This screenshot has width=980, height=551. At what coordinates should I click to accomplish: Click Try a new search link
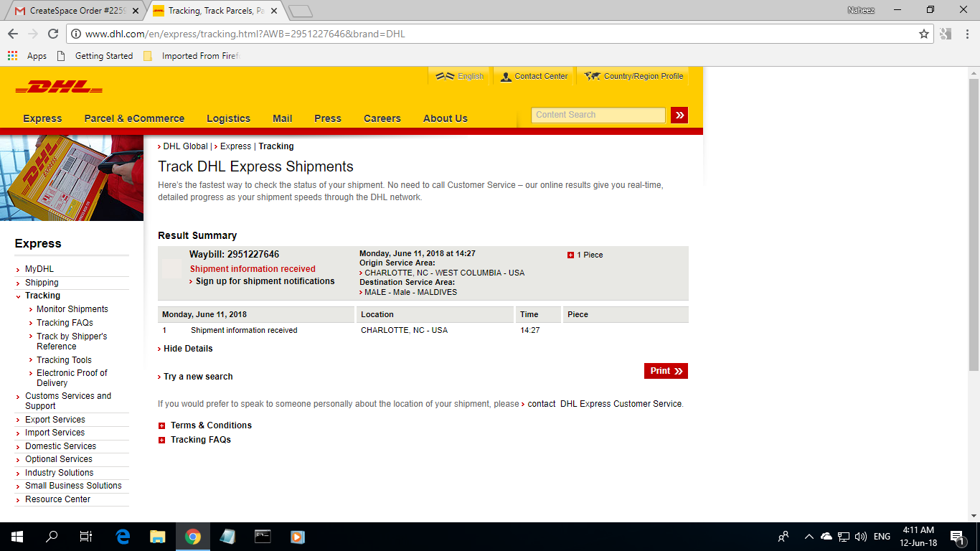point(196,377)
